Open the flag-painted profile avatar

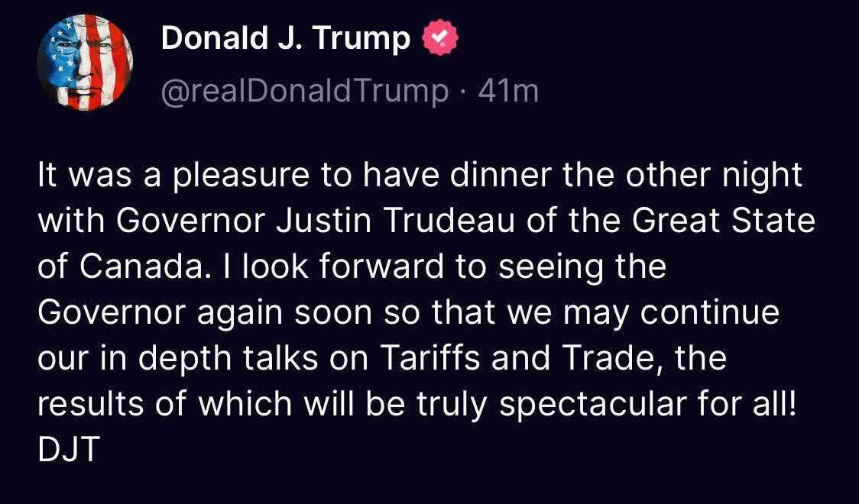(x=85, y=63)
